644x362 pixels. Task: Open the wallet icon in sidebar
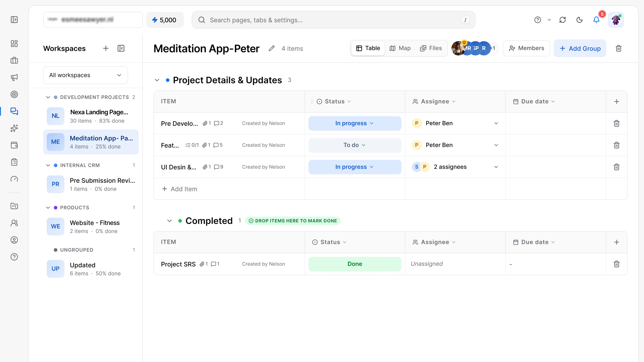14,145
